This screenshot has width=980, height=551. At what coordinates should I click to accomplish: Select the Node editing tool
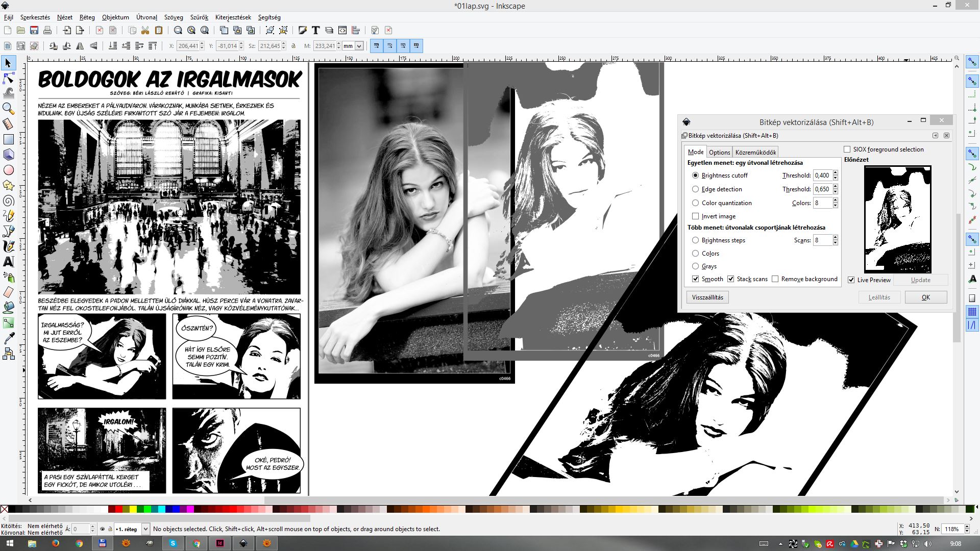8,79
